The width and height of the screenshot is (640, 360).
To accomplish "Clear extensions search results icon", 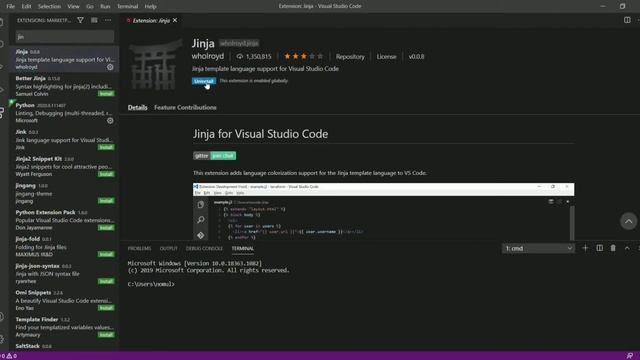I will [x=94, y=20].
